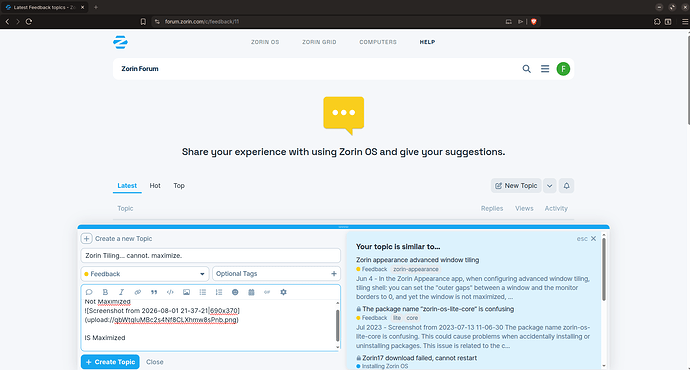Insert a hyperlink from the composer toolbar
This screenshot has height=370, width=690.
138,292
